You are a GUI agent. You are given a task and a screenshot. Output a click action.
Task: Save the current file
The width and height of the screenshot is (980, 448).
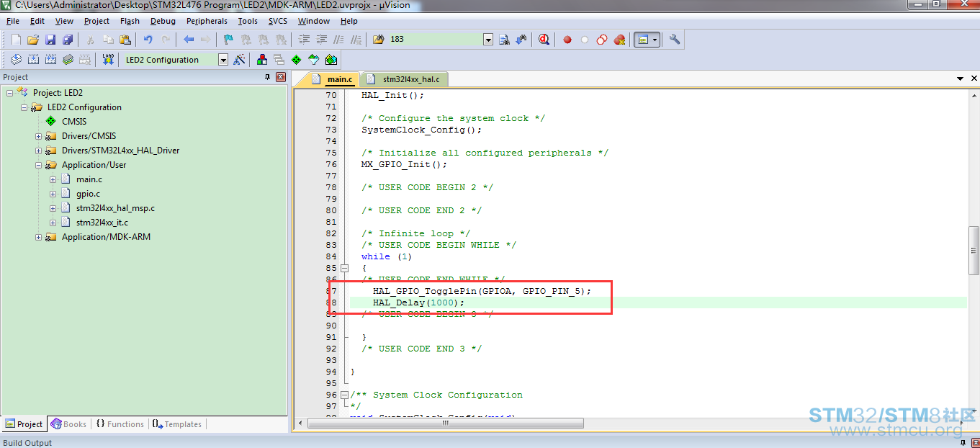click(50, 40)
